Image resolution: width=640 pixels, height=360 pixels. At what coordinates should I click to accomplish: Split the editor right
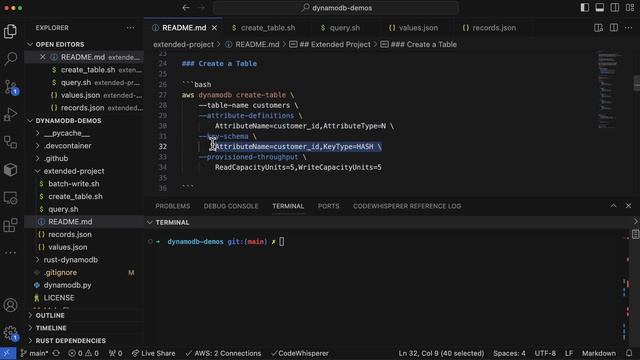[x=613, y=28]
